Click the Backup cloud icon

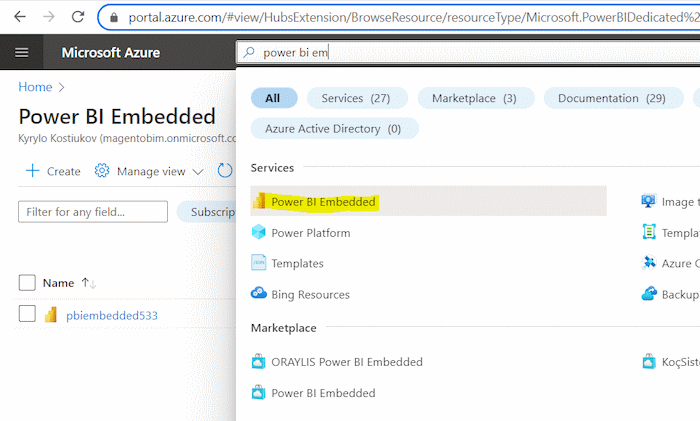(x=649, y=293)
